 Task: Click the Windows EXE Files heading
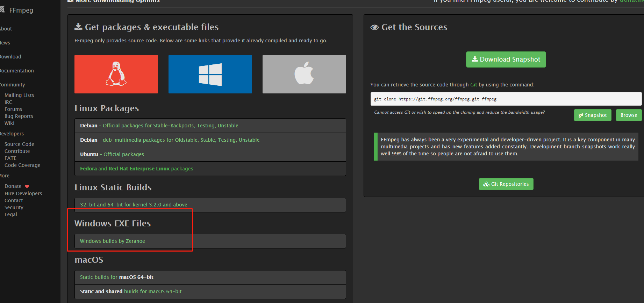tap(113, 223)
